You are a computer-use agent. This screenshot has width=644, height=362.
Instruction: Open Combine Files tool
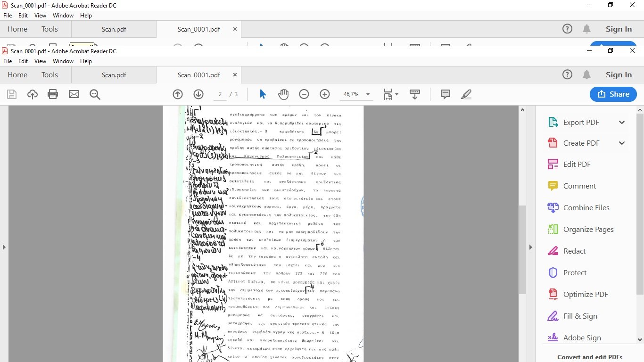(586, 207)
